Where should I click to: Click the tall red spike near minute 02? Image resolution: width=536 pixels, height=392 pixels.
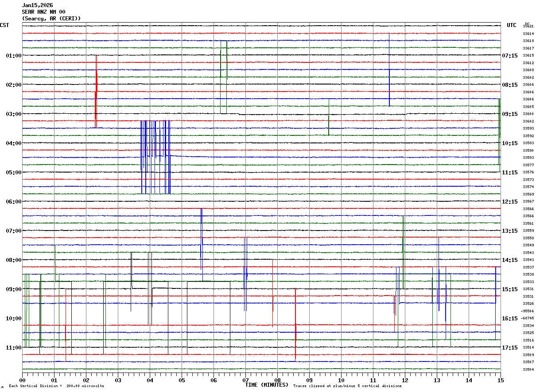coord(96,91)
